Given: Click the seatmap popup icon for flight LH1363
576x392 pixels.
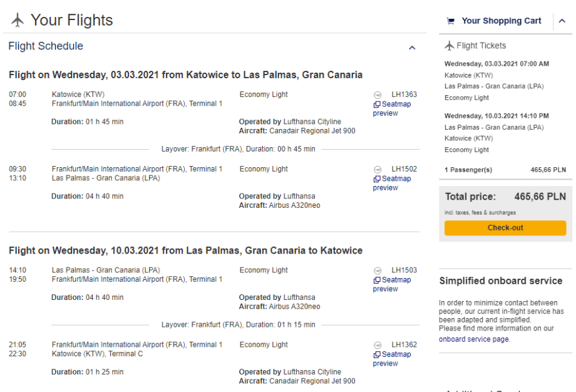Looking at the screenshot, I should [x=377, y=105].
